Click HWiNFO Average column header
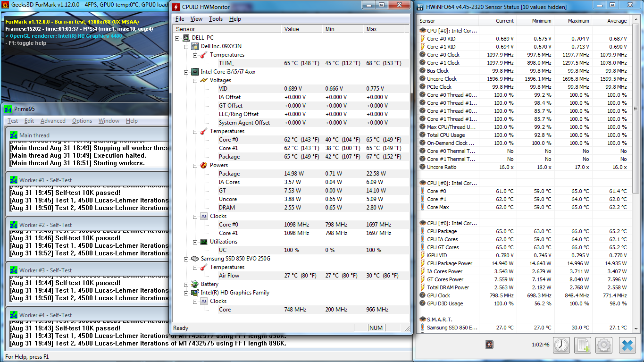This screenshot has height=362, width=644. point(611,21)
